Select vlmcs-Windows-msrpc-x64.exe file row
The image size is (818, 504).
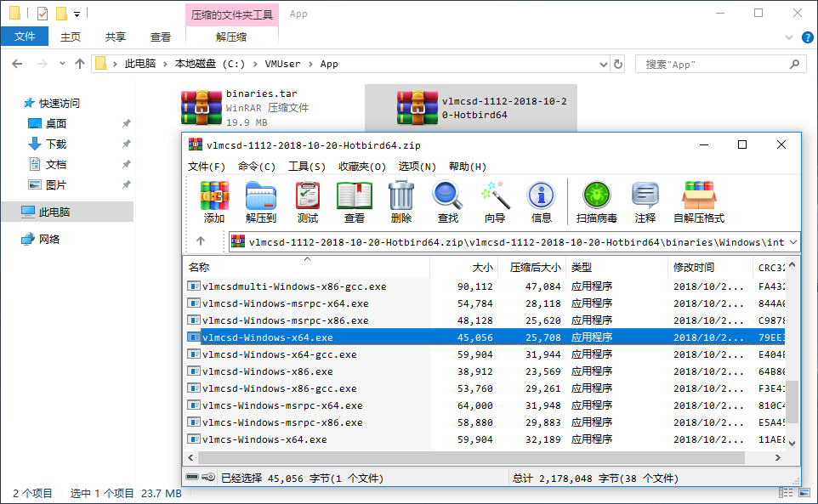tap(486, 405)
